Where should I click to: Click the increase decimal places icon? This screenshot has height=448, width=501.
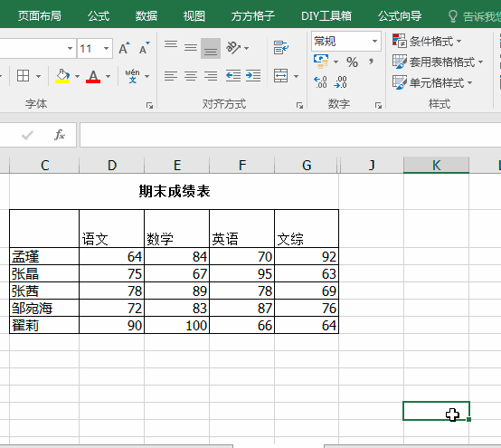point(320,82)
